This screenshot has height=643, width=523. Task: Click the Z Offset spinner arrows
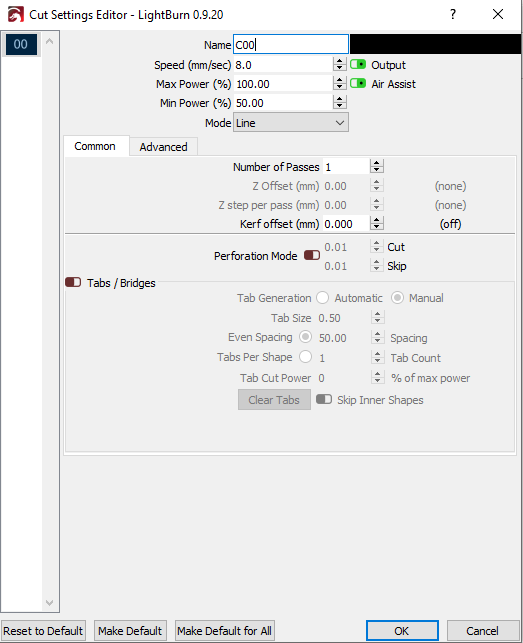tap(377, 186)
